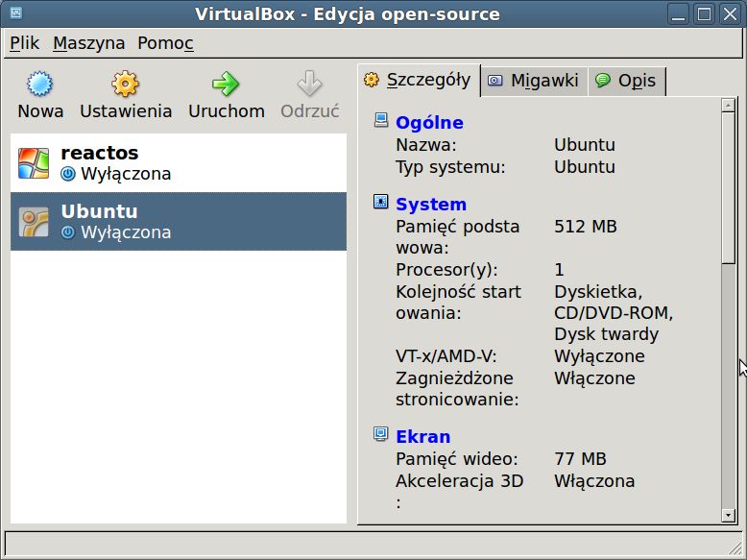Switch to the Opis tab
The width and height of the screenshot is (747, 560).
(626, 81)
